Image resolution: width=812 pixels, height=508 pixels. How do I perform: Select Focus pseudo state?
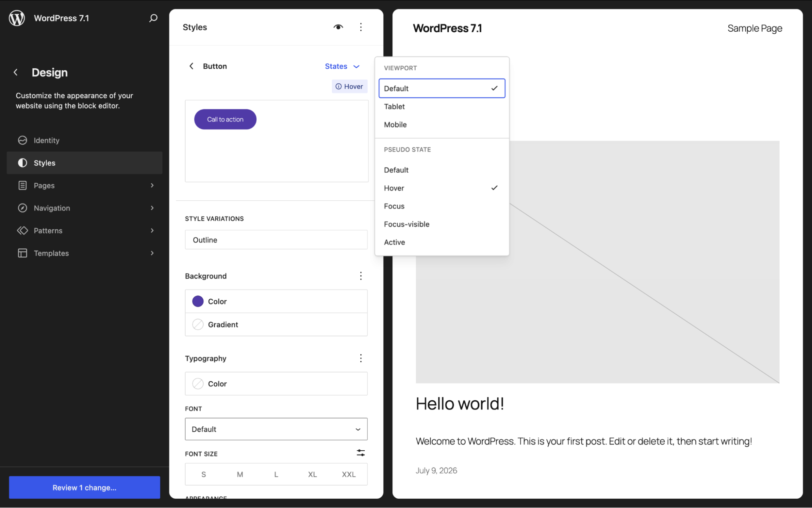coord(442,206)
